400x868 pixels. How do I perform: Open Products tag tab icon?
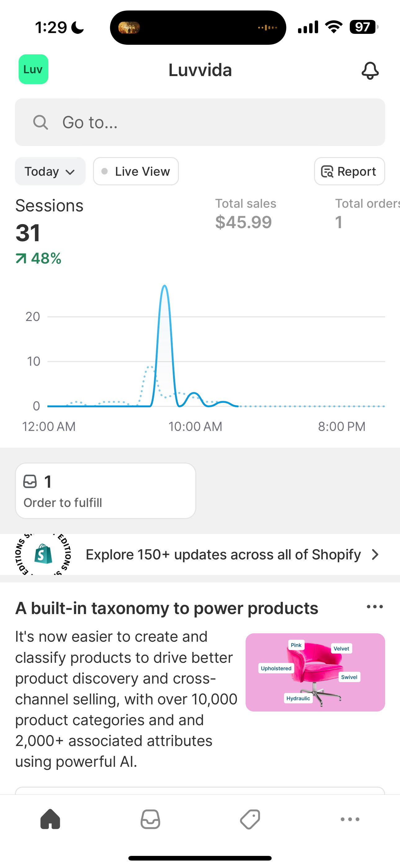[250, 819]
